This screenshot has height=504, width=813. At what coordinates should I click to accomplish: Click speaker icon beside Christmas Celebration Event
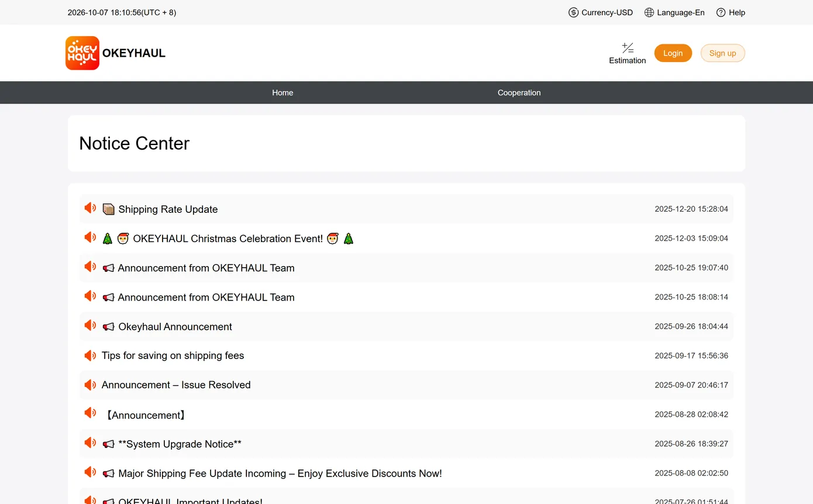(x=90, y=237)
